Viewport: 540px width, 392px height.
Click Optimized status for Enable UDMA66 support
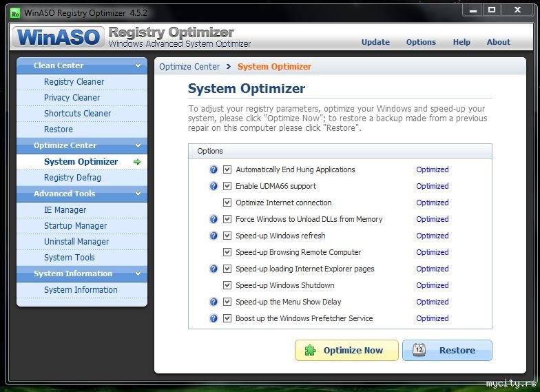(433, 186)
